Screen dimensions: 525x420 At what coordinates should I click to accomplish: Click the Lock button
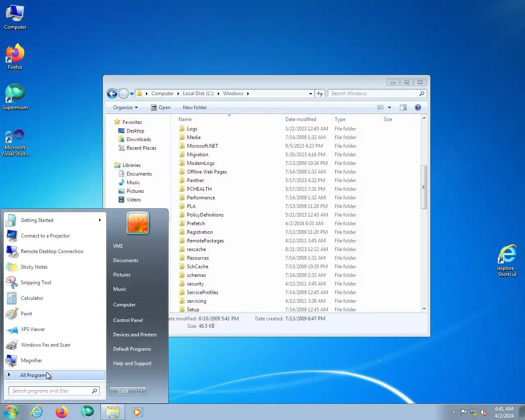pos(123,391)
